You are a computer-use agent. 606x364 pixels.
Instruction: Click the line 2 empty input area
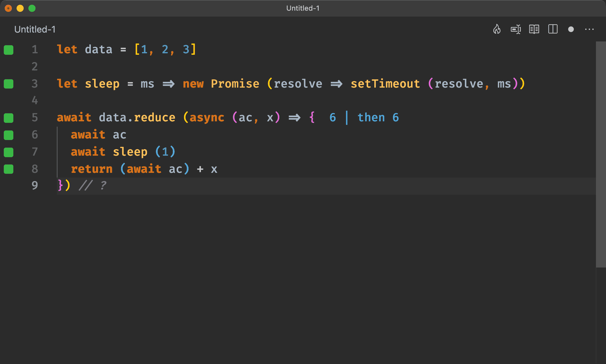[87, 66]
